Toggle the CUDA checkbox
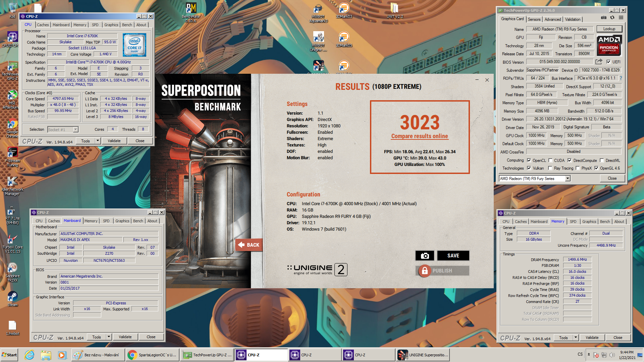The height and width of the screenshot is (362, 644). click(550, 160)
